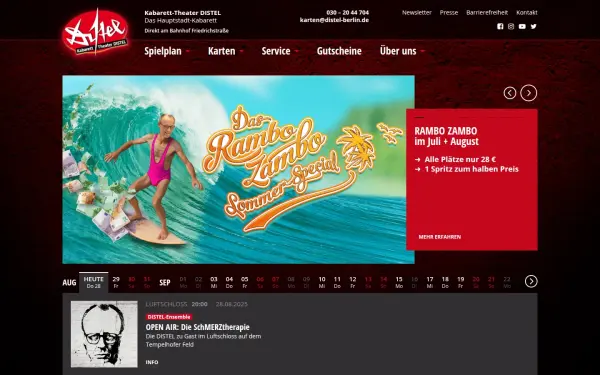Show later dates with calendar arrow
Viewport: 600px width, 375px height.
(531, 282)
